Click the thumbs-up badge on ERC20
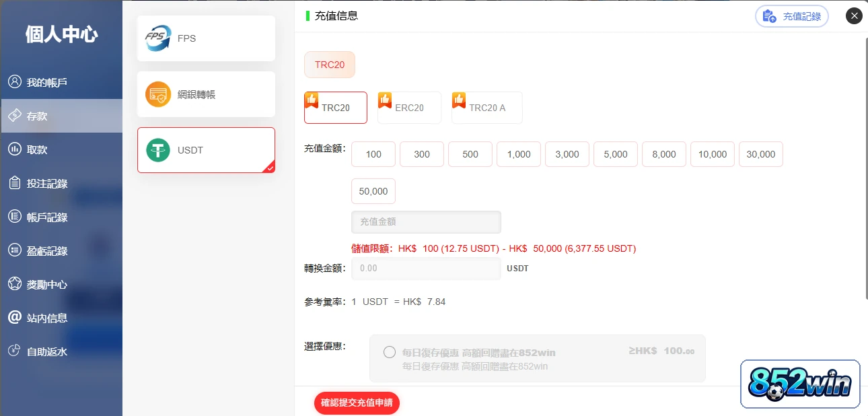868x416 pixels. (x=385, y=100)
